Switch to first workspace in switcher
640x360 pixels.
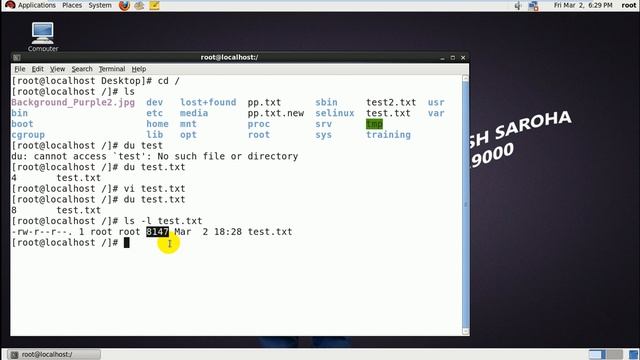[597, 354]
